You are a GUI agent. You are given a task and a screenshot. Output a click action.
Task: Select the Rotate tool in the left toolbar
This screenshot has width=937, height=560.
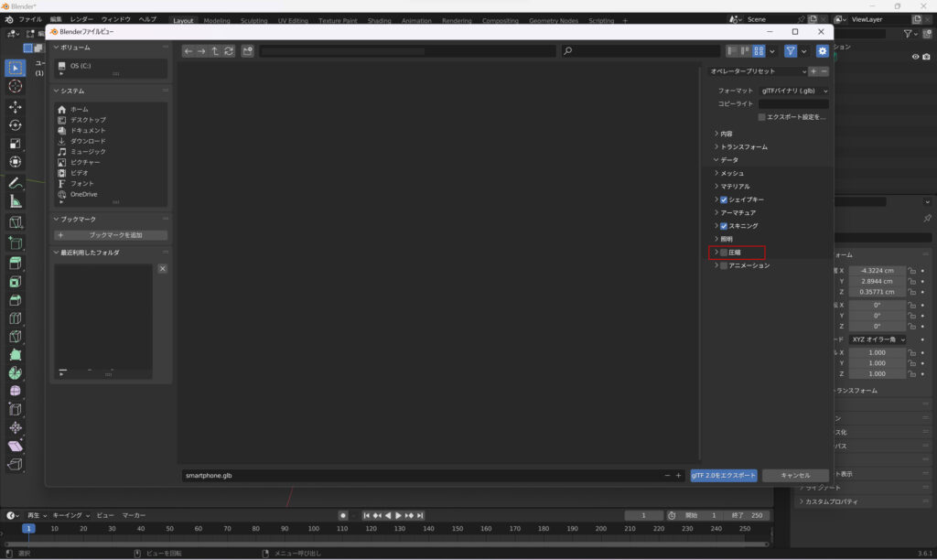click(16, 124)
